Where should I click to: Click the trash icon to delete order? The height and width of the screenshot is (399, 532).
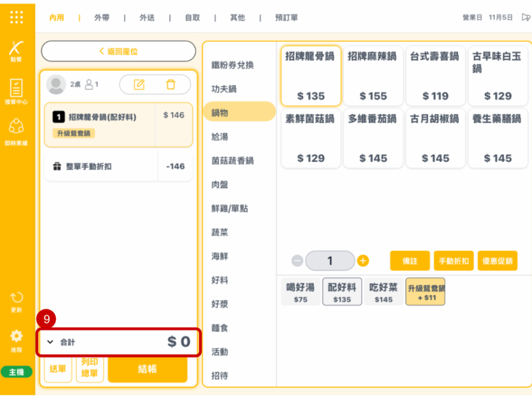point(170,85)
